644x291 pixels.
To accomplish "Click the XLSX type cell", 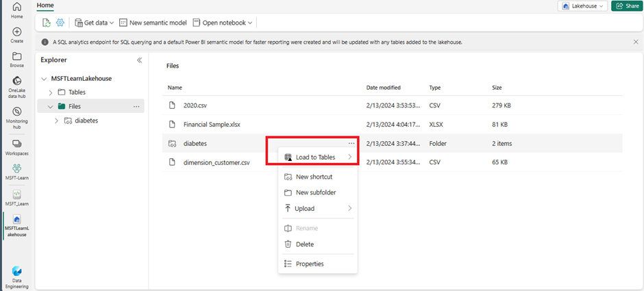I will [435, 125].
